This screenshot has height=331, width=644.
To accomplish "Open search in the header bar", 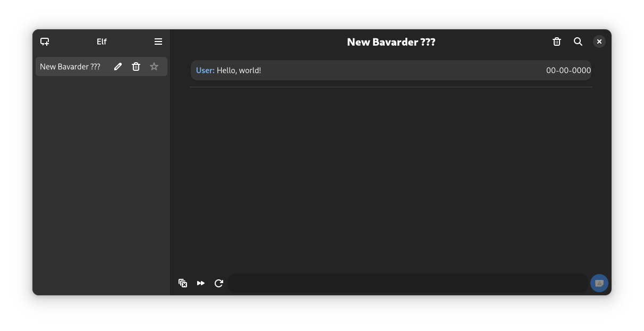I will [578, 42].
